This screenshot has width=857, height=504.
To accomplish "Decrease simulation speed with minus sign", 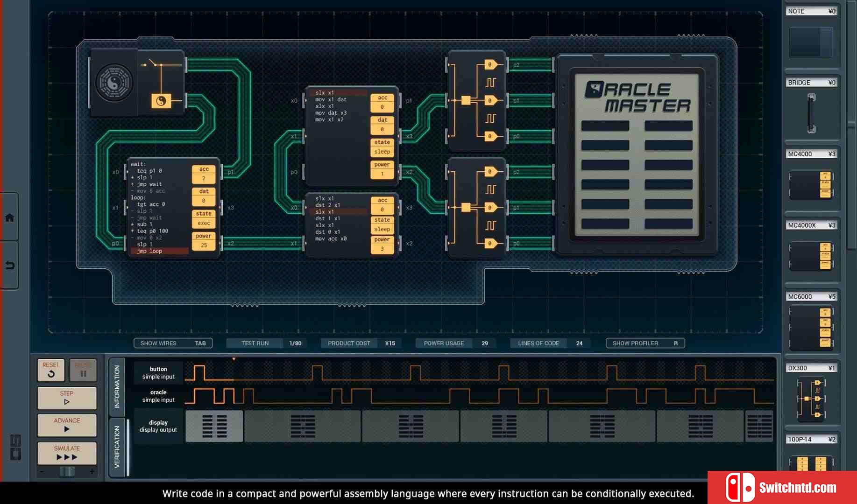I will tap(42, 471).
